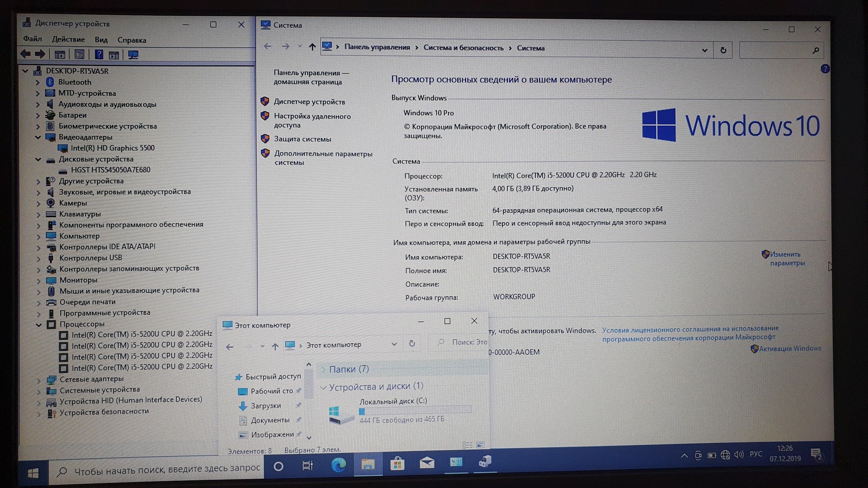Collapse the Видеоадаптеры tree node
Screen dimensions: 868x488
click(x=38, y=137)
